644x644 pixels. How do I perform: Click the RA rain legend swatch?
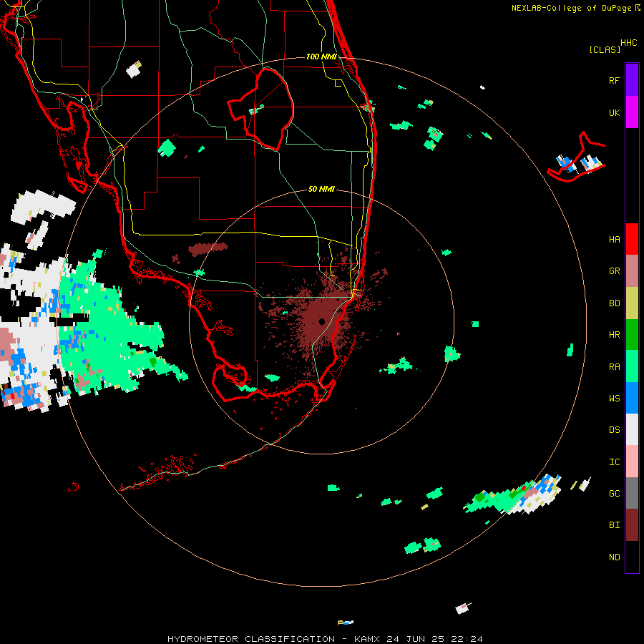(x=632, y=366)
